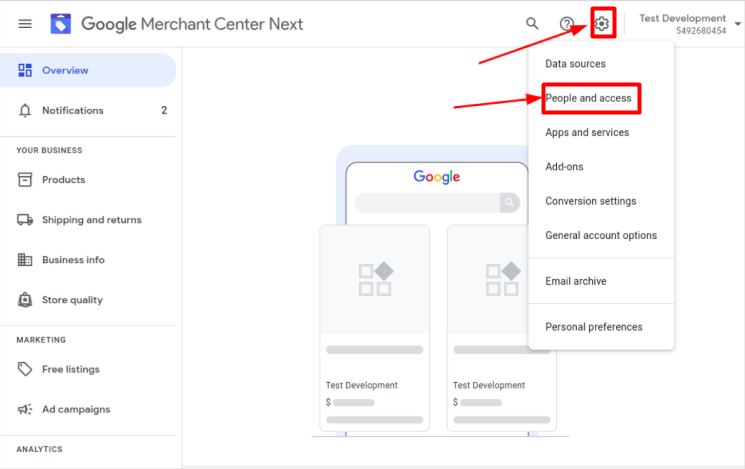Expand the Test Development account dropdown

tap(737, 24)
